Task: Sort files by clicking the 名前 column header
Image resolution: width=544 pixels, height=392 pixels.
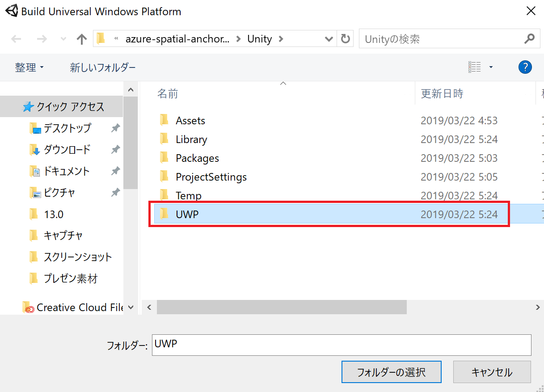Action: 168,93
